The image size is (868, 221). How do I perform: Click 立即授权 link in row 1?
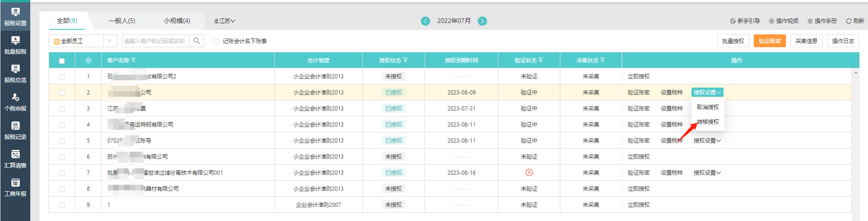(x=638, y=77)
